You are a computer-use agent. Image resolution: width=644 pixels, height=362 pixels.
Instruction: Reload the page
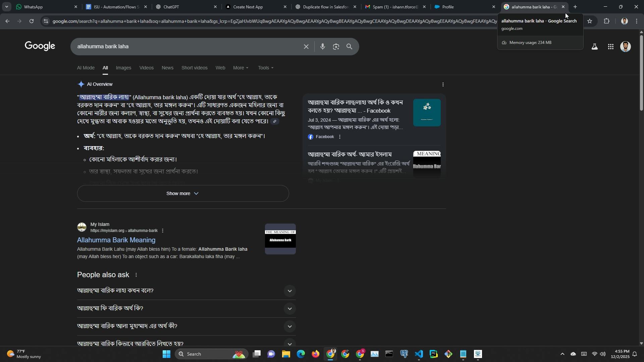click(32, 21)
